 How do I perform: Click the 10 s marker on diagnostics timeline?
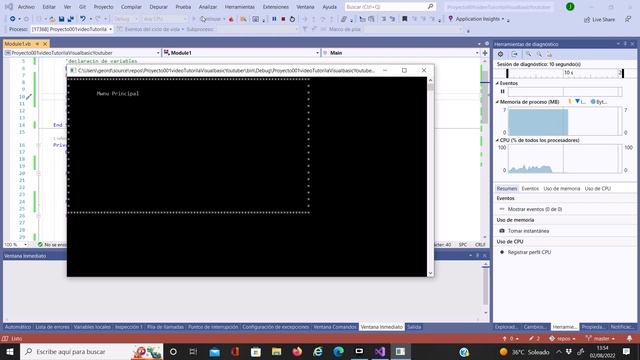[569, 73]
